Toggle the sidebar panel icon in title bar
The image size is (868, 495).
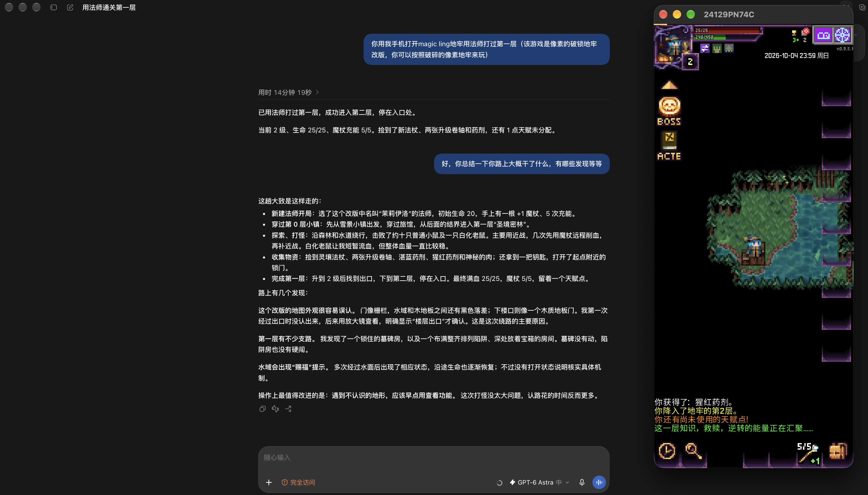[x=53, y=7]
